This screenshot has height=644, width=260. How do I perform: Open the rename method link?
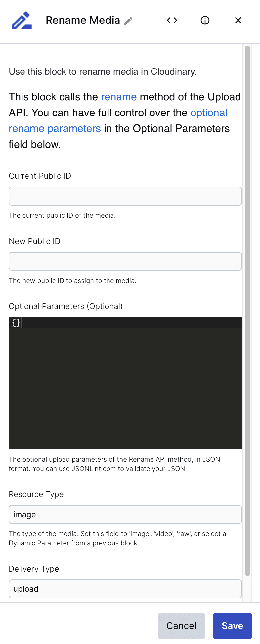(119, 97)
